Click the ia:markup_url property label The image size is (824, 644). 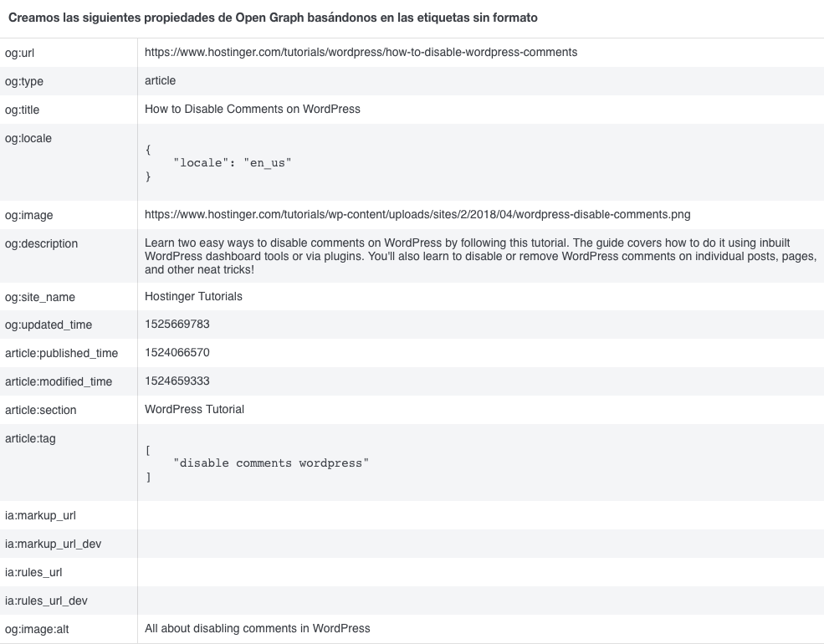click(40, 516)
